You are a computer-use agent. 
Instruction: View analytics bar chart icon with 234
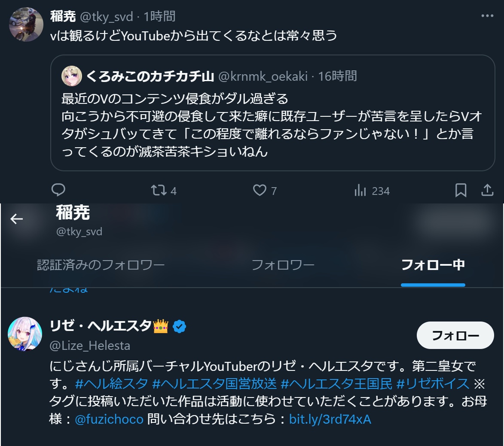(x=360, y=191)
